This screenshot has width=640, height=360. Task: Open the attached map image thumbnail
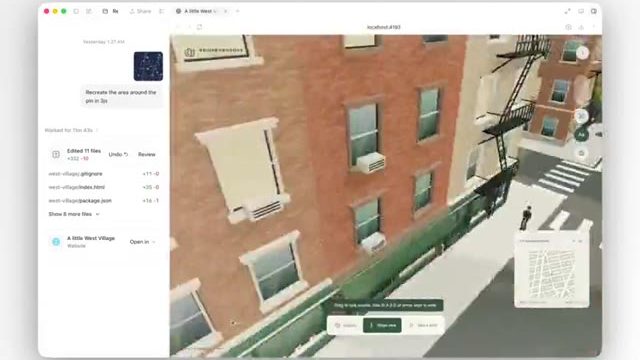pyautogui.click(x=148, y=66)
